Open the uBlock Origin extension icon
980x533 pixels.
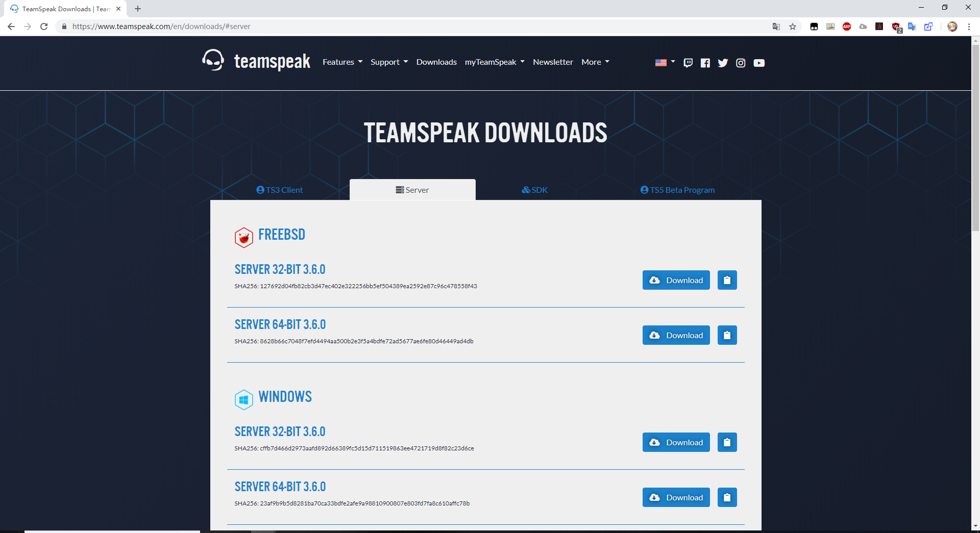[896, 27]
